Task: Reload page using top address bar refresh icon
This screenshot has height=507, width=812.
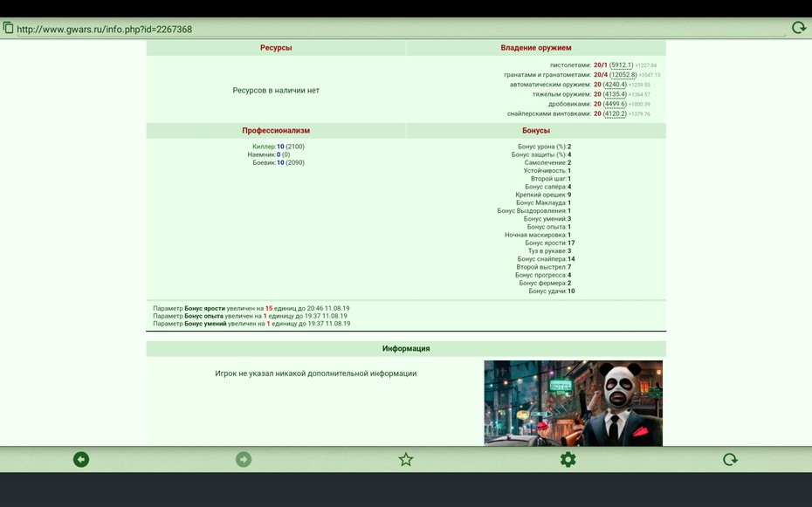Action: coord(799,27)
